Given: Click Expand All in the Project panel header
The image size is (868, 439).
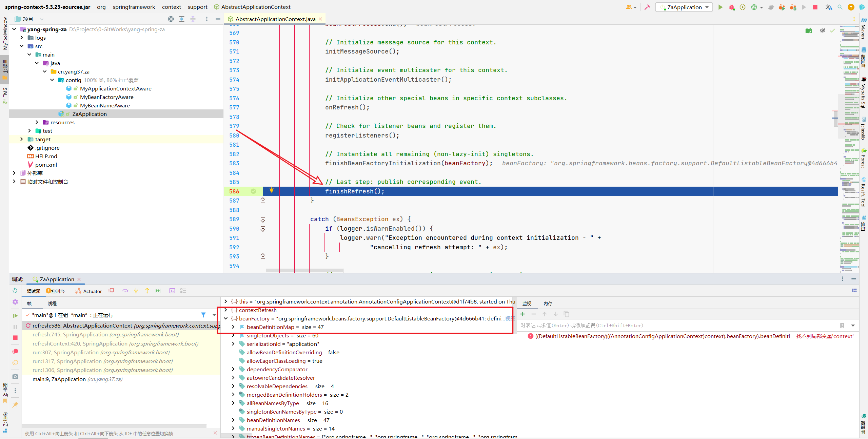Looking at the screenshot, I should (x=182, y=19).
